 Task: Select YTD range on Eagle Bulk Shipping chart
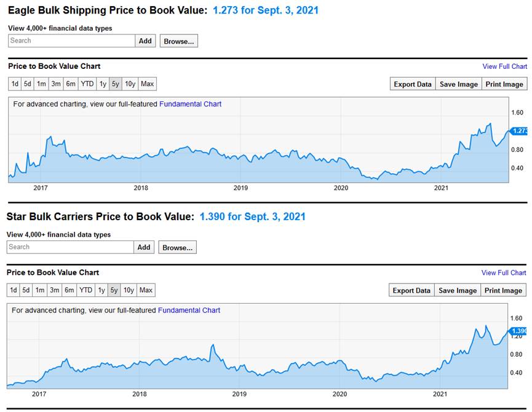tap(87, 84)
